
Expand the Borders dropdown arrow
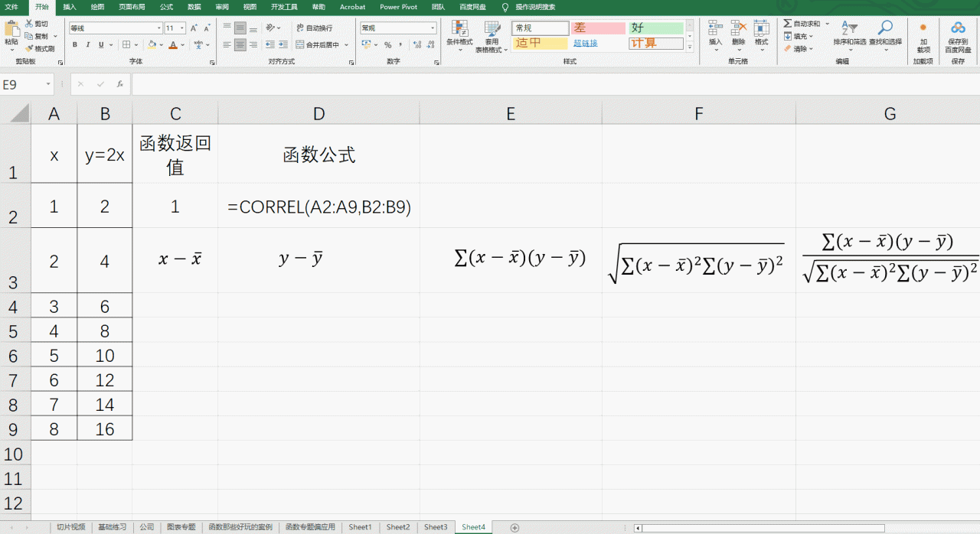pyautogui.click(x=137, y=45)
